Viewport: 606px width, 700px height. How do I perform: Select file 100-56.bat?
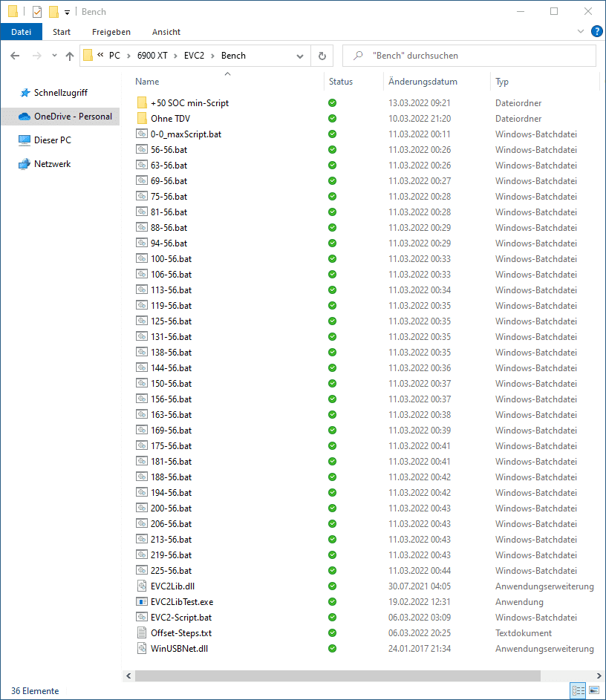pos(171,259)
